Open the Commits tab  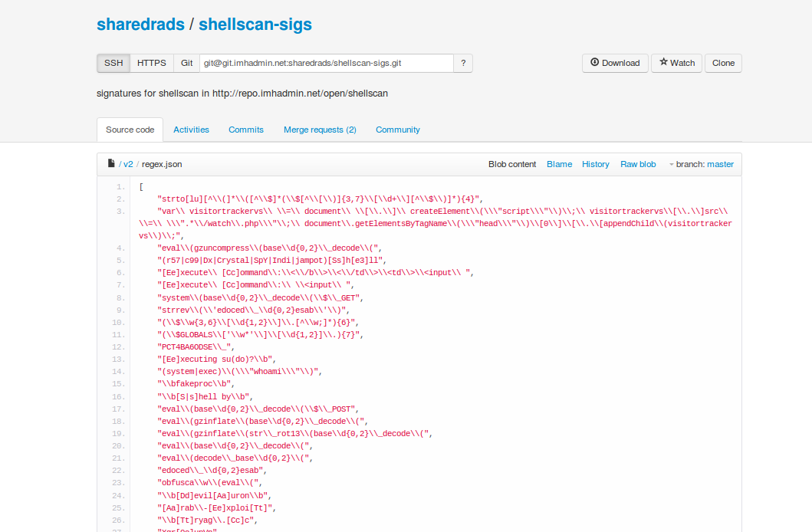(246, 130)
